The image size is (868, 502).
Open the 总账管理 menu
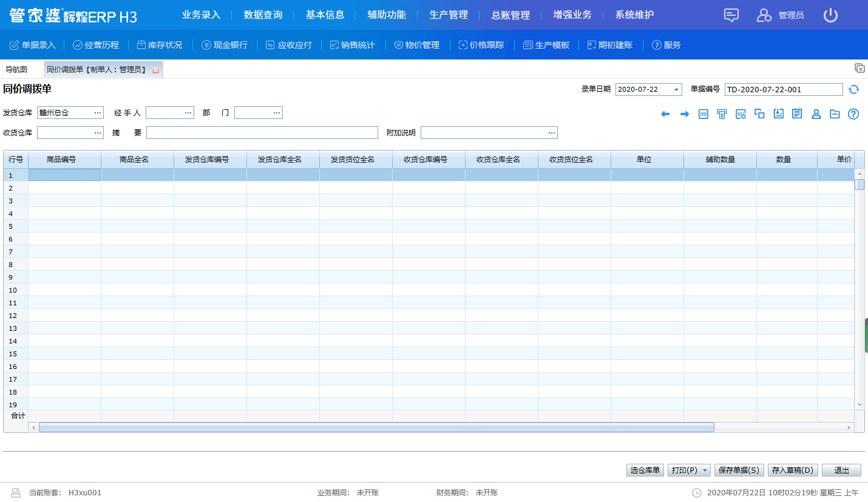pos(510,15)
